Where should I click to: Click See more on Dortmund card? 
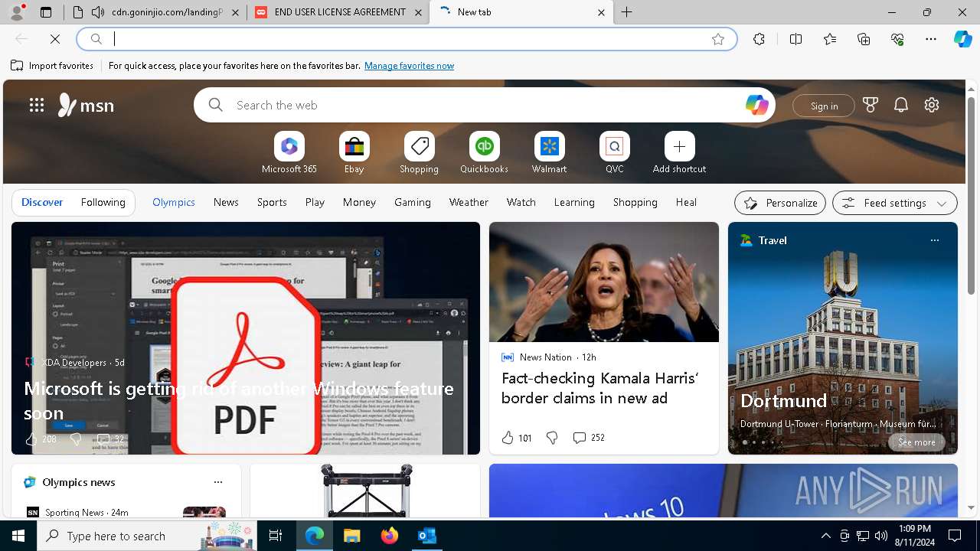pos(916,442)
